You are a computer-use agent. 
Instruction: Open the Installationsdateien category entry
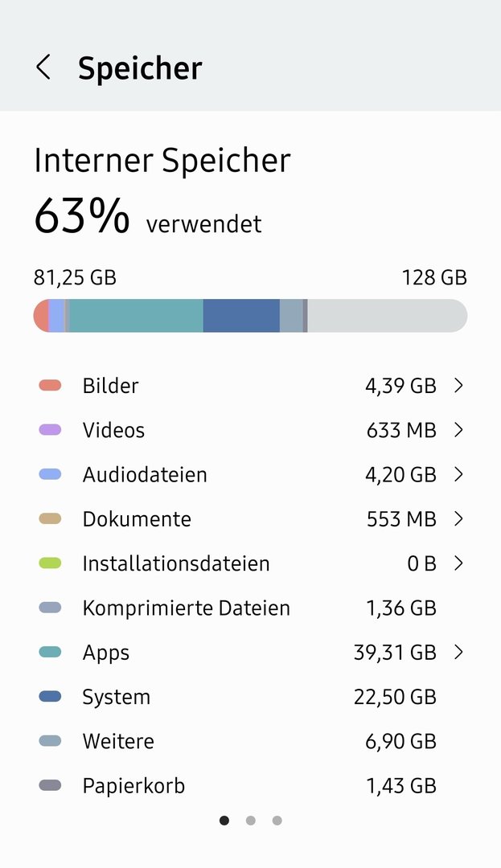point(250,563)
